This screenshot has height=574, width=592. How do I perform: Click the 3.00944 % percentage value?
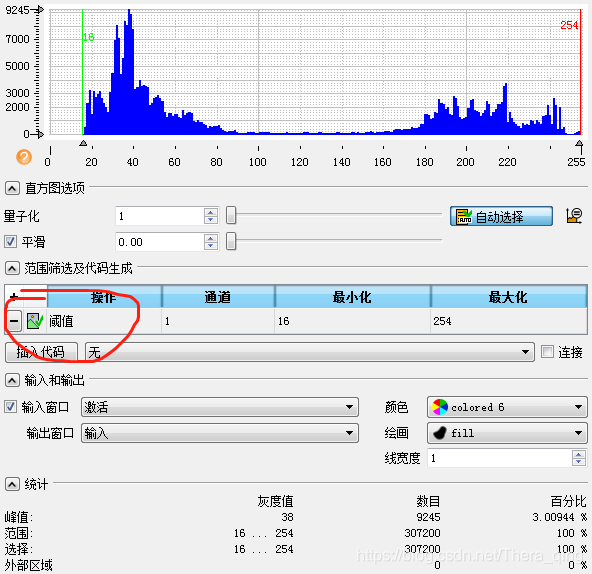[560, 517]
